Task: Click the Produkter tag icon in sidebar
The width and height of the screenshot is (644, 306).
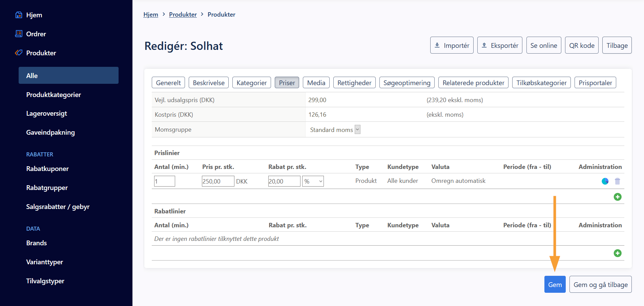Action: click(19, 53)
